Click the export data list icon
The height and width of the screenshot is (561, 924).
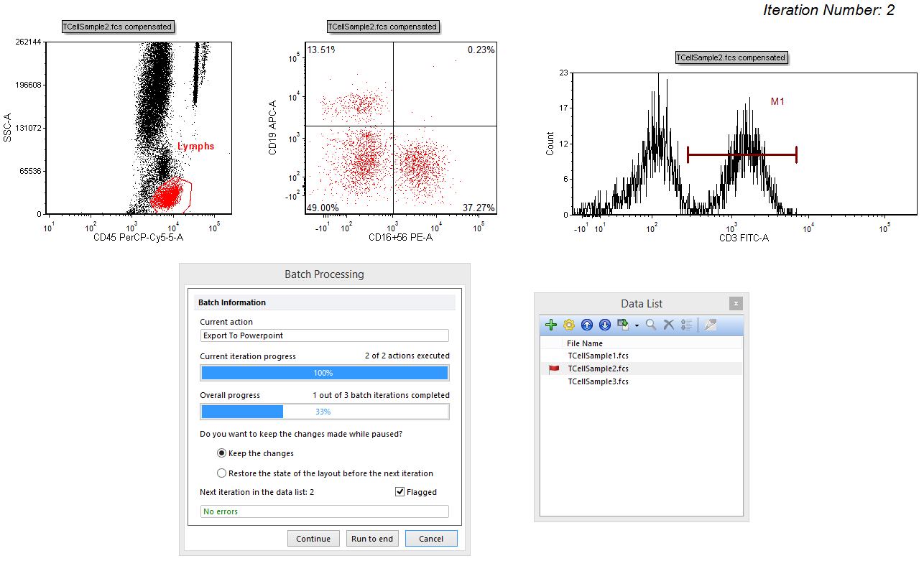click(x=623, y=325)
